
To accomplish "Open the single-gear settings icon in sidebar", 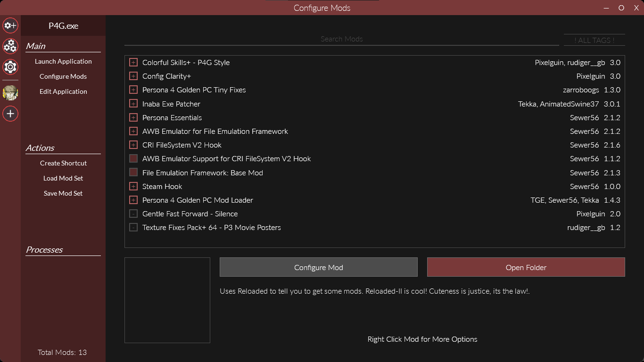I will pos(10,67).
